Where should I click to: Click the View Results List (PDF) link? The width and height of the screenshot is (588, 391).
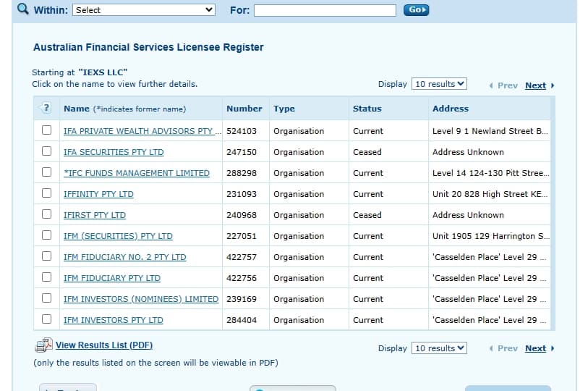click(104, 345)
